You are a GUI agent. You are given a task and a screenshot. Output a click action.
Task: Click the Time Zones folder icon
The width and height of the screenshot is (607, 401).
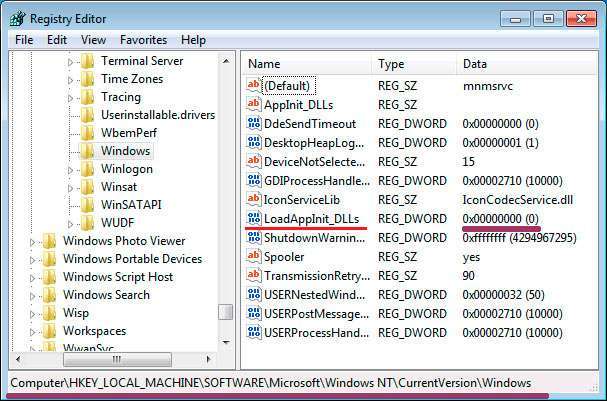tap(87, 79)
